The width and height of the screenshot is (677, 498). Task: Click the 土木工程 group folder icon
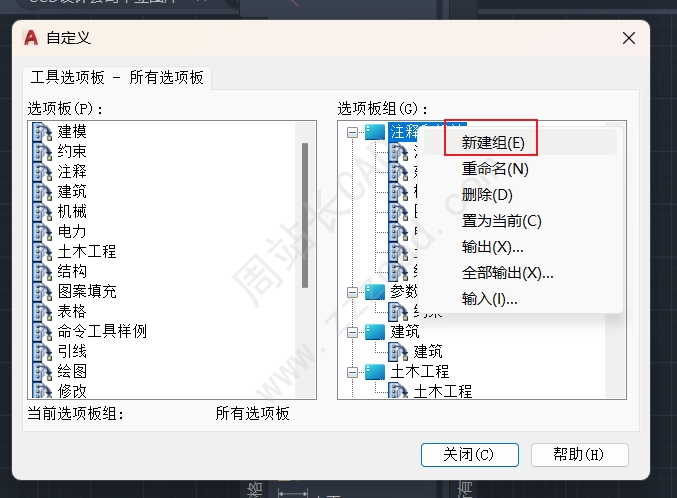[x=375, y=371]
